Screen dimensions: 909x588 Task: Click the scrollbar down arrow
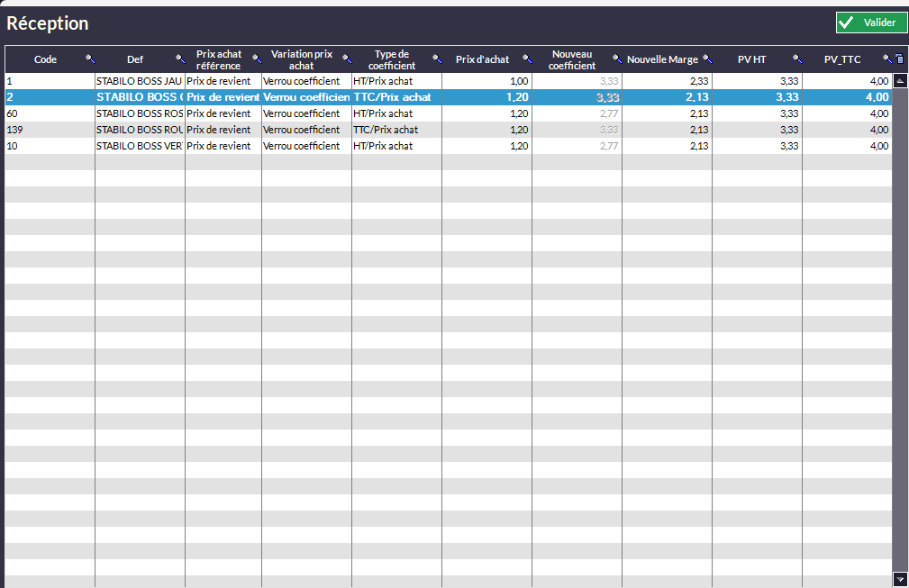[900, 579]
